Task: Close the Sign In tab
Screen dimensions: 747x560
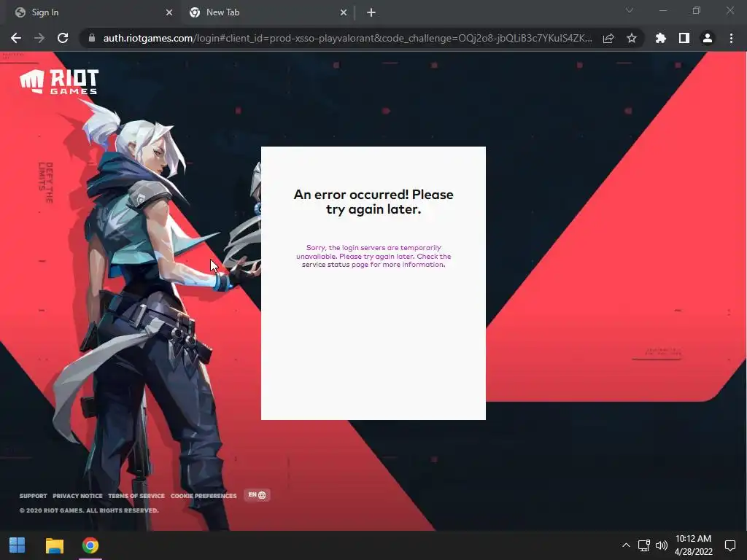Action: pos(169,12)
